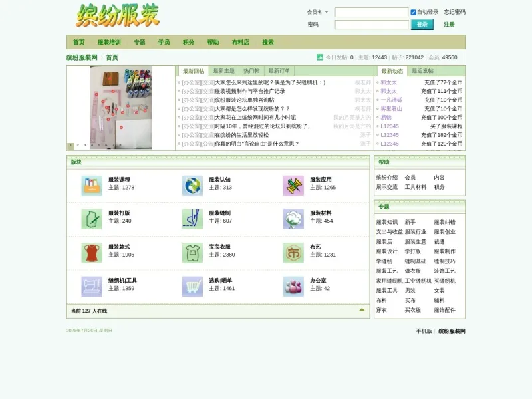The image size is (532, 399).
Task: Open the 买衣服 topic link
Action: click(x=412, y=310)
